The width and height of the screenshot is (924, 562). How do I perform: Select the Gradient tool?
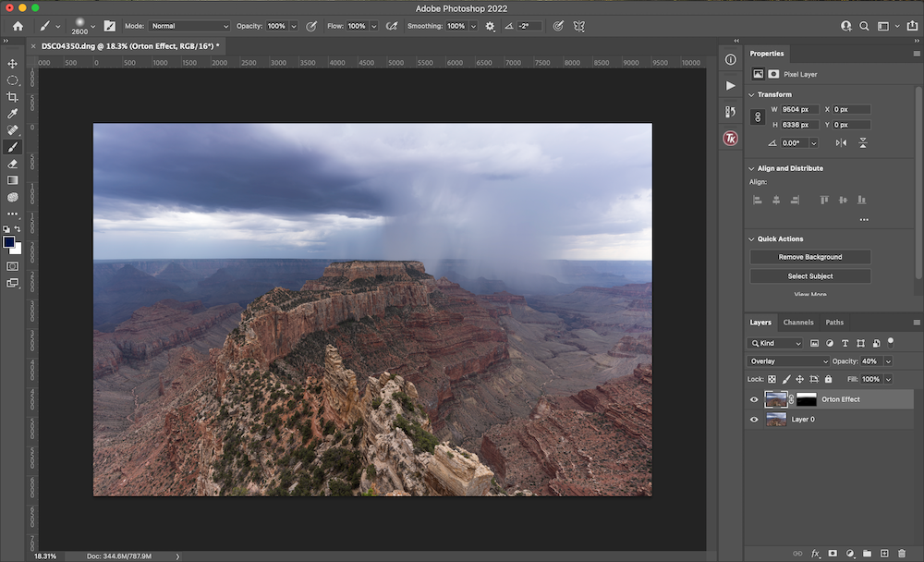(13, 180)
